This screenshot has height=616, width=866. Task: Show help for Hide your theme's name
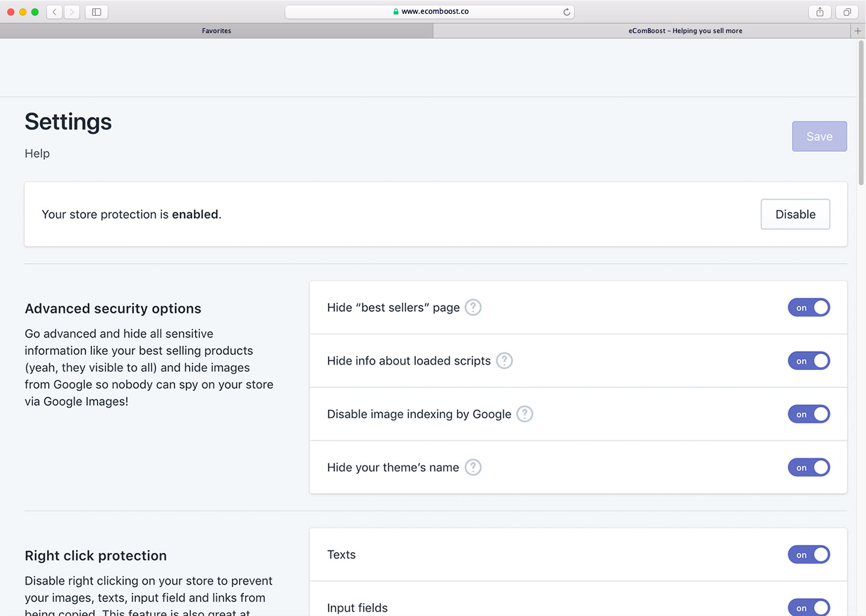473,467
